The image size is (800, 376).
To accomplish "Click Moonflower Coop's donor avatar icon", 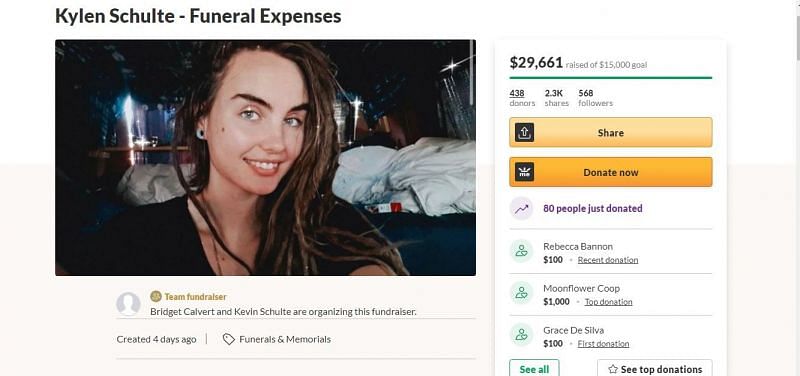I will pyautogui.click(x=521, y=293).
